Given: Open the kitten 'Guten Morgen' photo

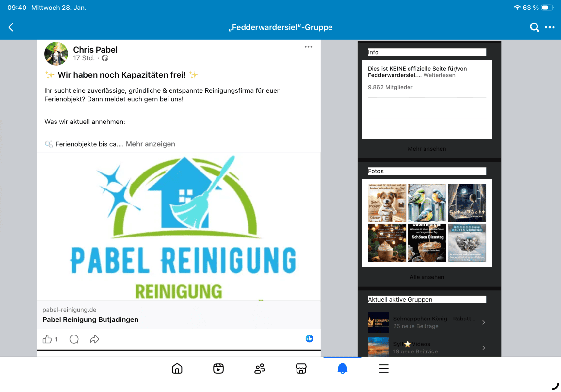Looking at the screenshot, I should [x=467, y=243].
